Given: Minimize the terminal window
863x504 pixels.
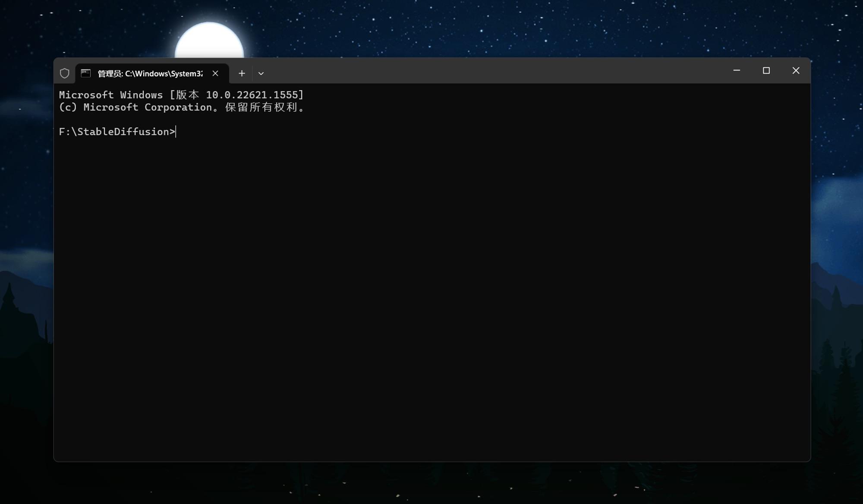Looking at the screenshot, I should [x=737, y=70].
